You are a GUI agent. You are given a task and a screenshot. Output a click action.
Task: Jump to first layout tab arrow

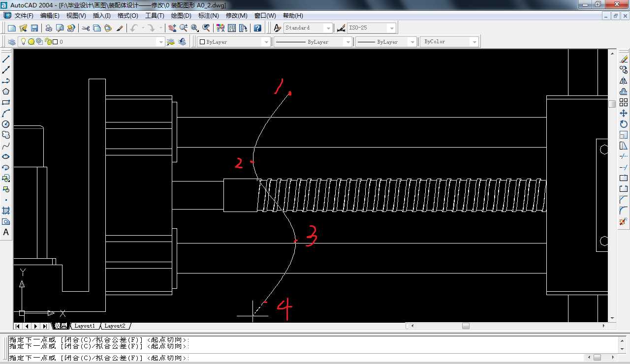pos(19,326)
